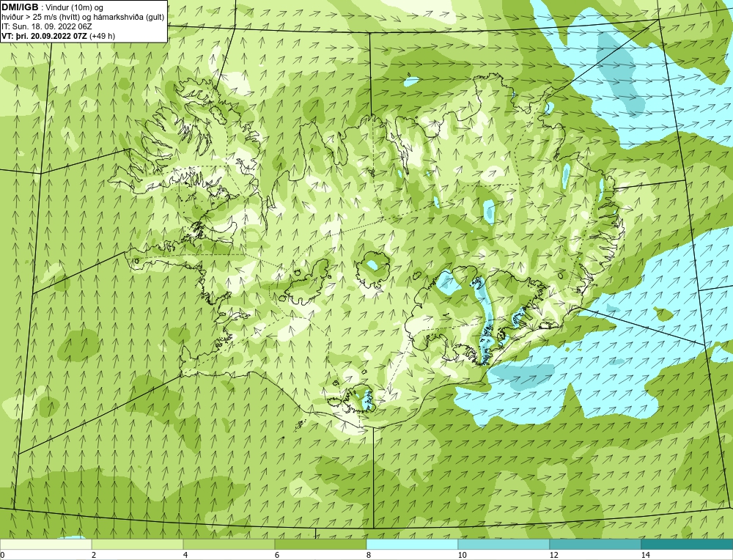This screenshot has height=560, width=733.
Task: Click the DMI/IGB title text
Action: point(20,7)
